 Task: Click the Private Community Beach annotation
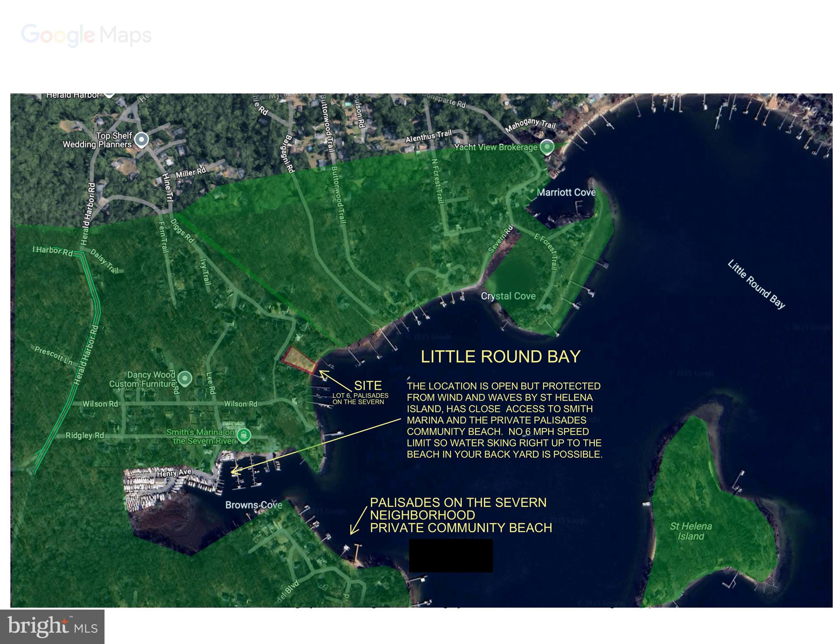[460, 527]
